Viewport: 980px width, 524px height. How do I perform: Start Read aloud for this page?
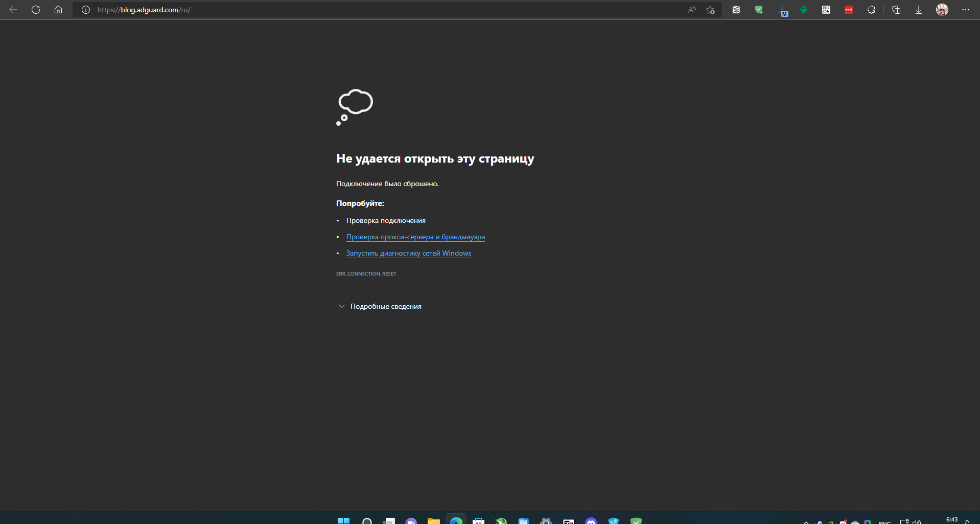pos(692,9)
